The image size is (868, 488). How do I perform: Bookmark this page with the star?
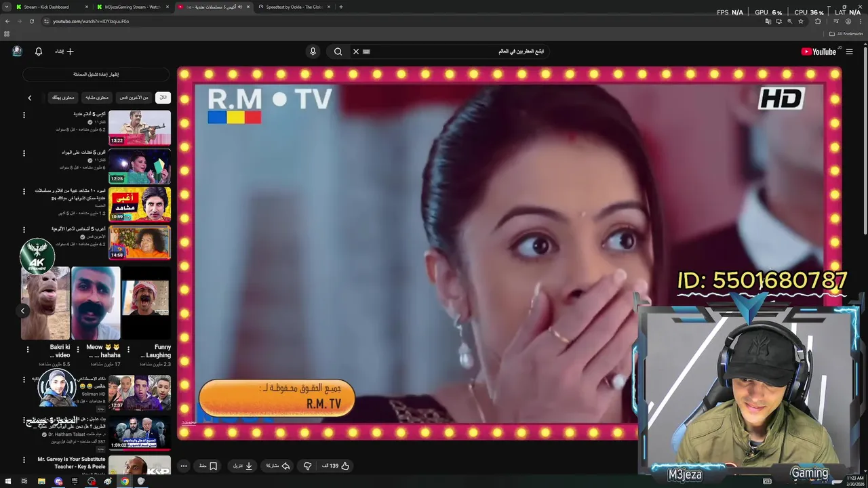tap(801, 21)
